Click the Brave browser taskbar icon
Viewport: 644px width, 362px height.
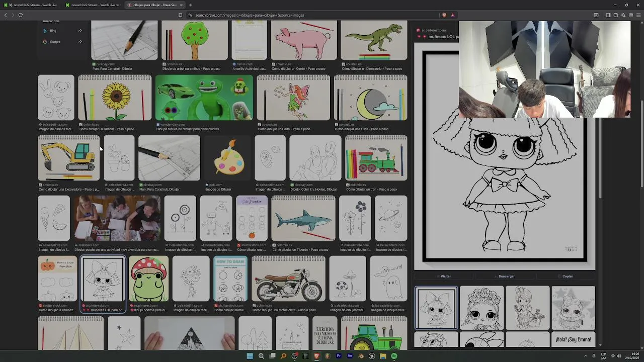pos(316,356)
